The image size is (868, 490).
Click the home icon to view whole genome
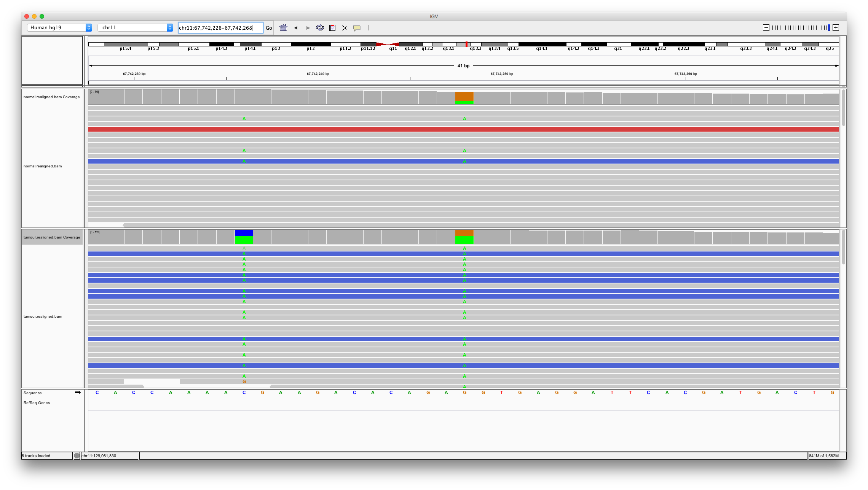click(x=284, y=27)
